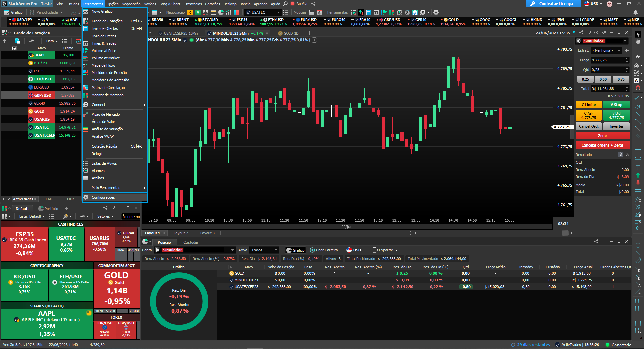Open the Notícias newspaper icon
Image resolution: width=644 pixels, height=349 pixels.
312,12
